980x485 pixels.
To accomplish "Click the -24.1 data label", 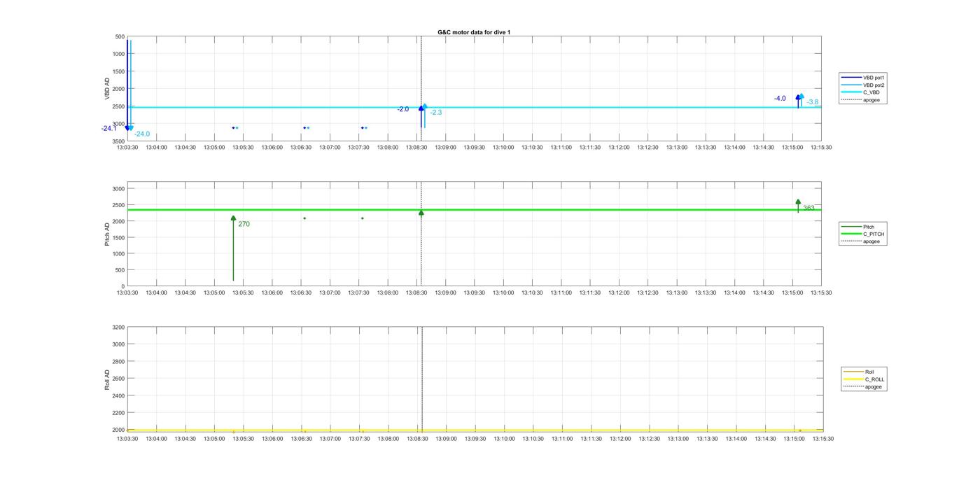I will point(108,129).
